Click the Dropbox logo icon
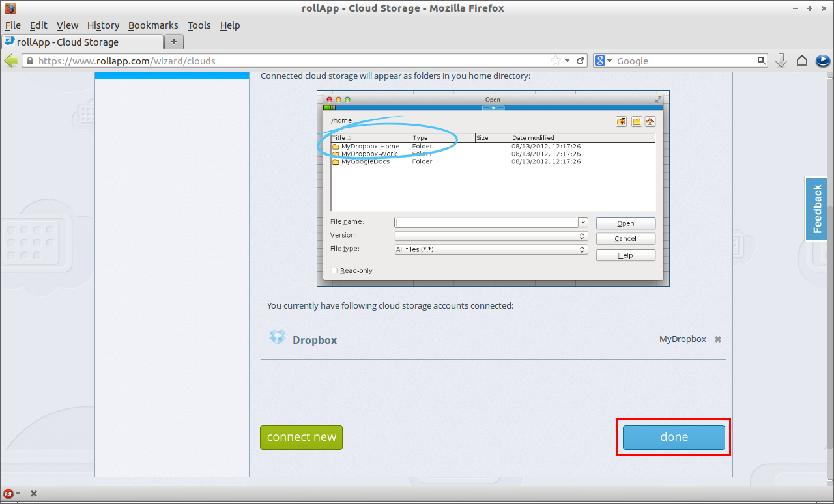The width and height of the screenshot is (834, 504). click(x=278, y=337)
